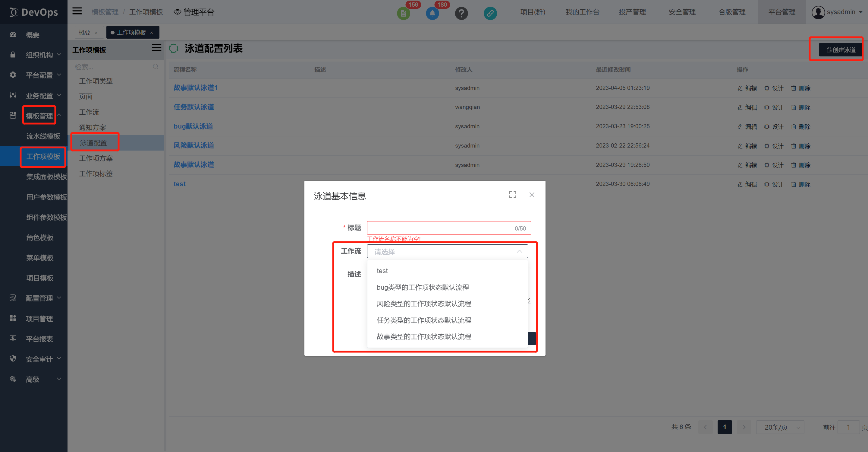Select the bug类型的工作项状态默认流程 option
The image size is (868, 452).
pos(423,287)
